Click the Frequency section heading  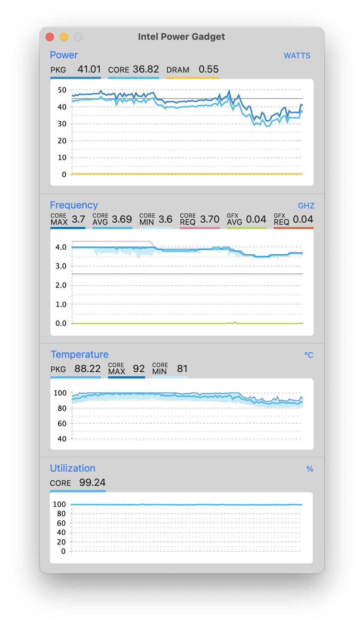coord(74,205)
